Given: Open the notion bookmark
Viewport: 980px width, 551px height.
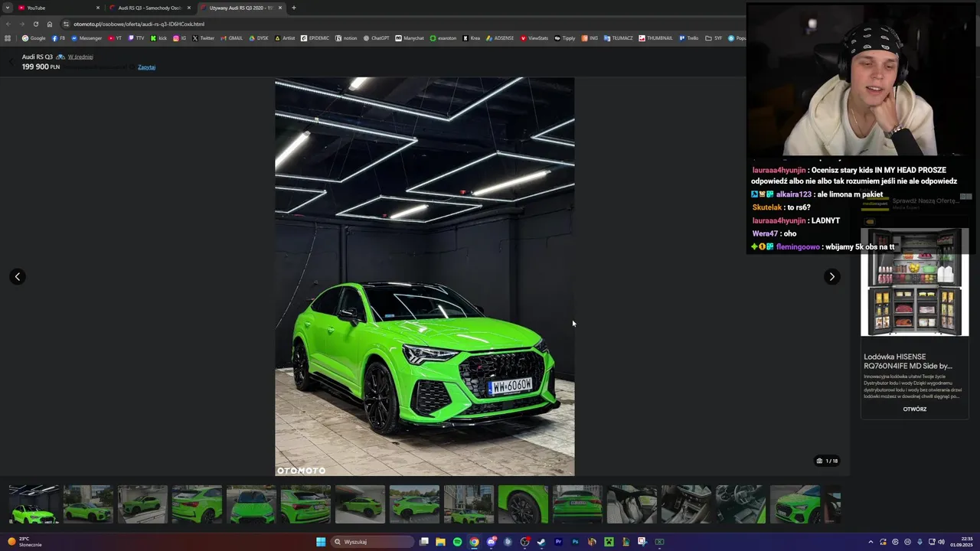Looking at the screenshot, I should coord(347,38).
